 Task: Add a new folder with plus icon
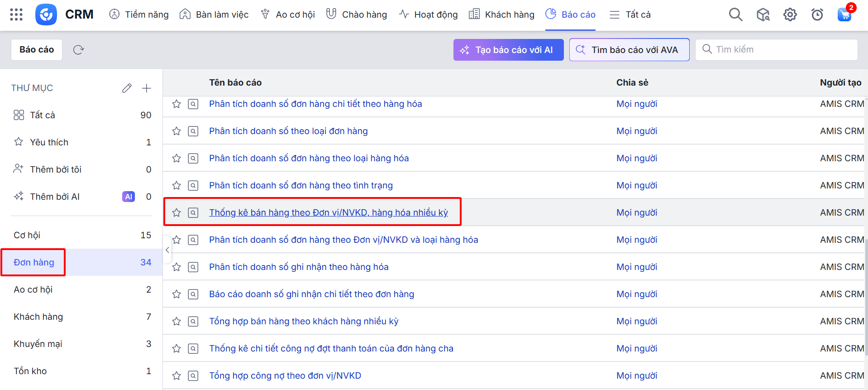click(x=146, y=88)
